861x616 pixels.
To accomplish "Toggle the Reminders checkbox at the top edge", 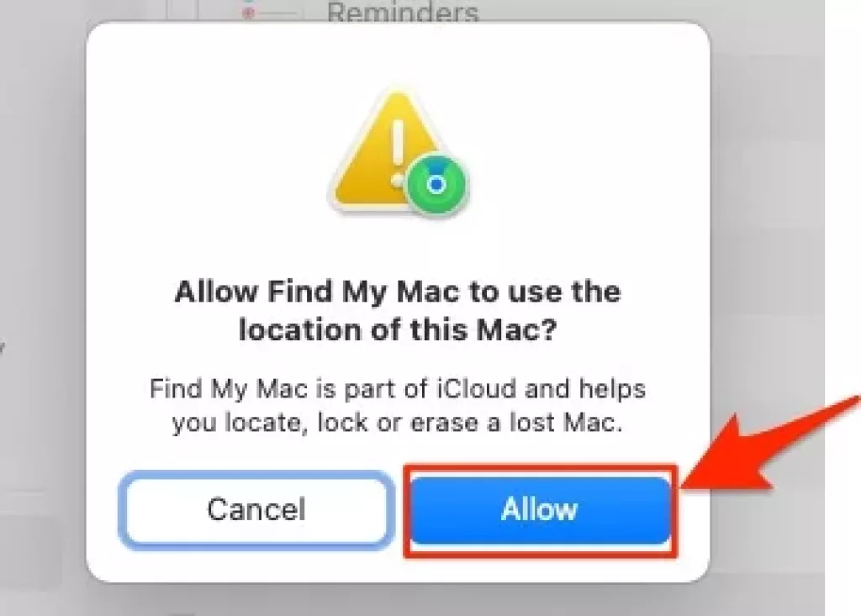I will tap(182, 8).
